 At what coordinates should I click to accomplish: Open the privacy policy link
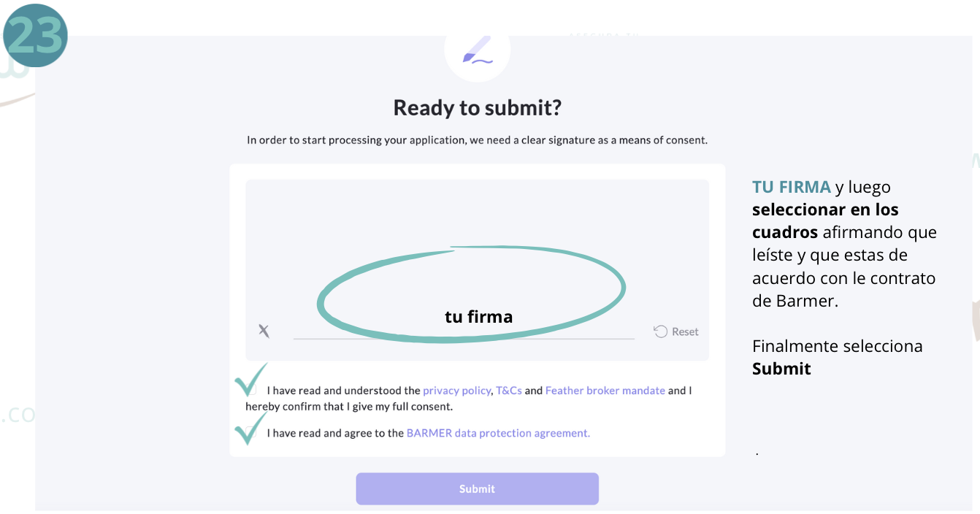456,391
